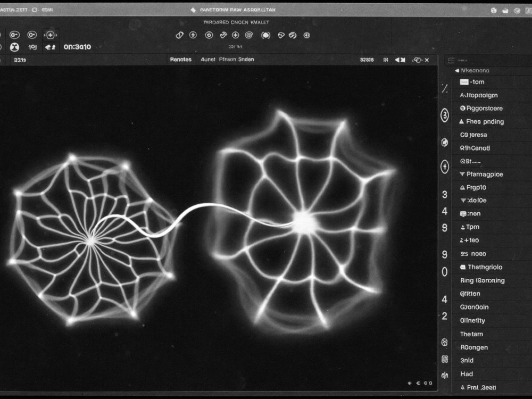
Task: Open the "Aunet" tab
Action: point(208,60)
